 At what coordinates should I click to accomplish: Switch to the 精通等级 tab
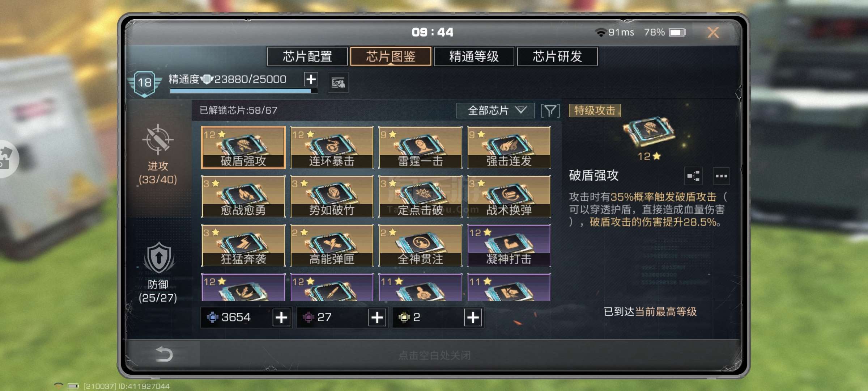point(474,56)
